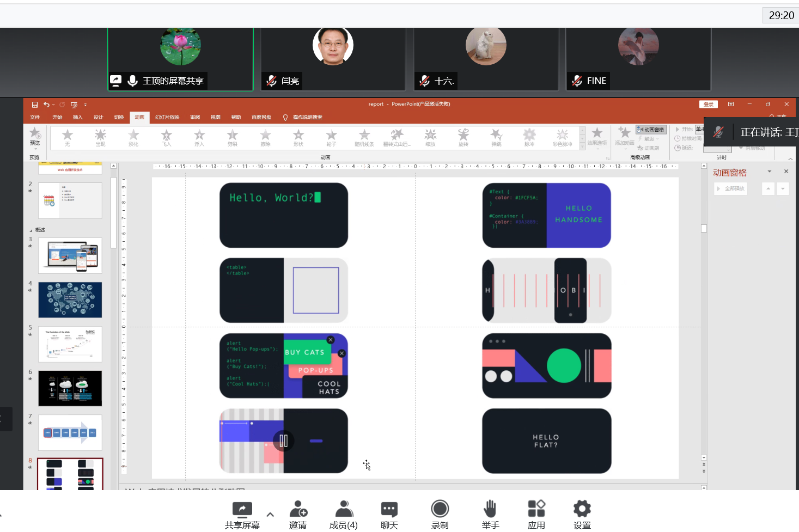Click the 登录 login button
This screenshot has height=532, width=799.
708,105
